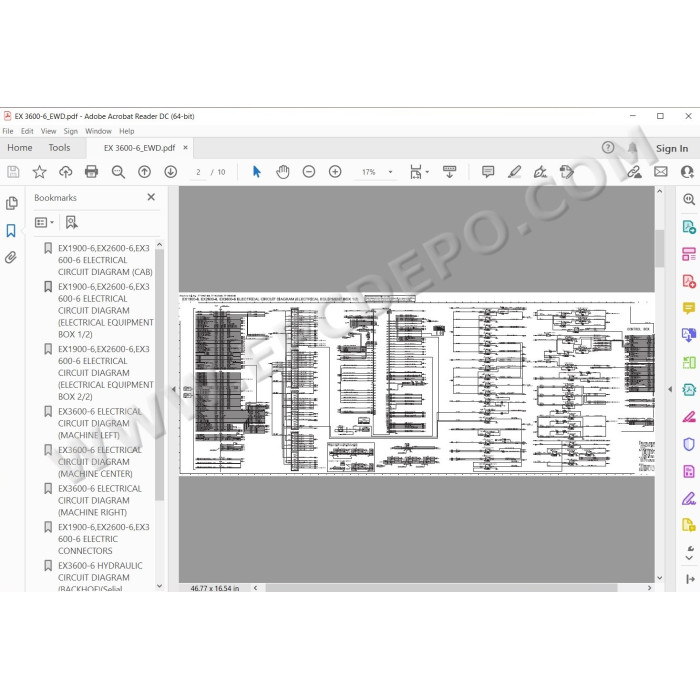Screen dimensions: 700x700
Task: Open the zoom percentage dropdown
Action: point(391,172)
